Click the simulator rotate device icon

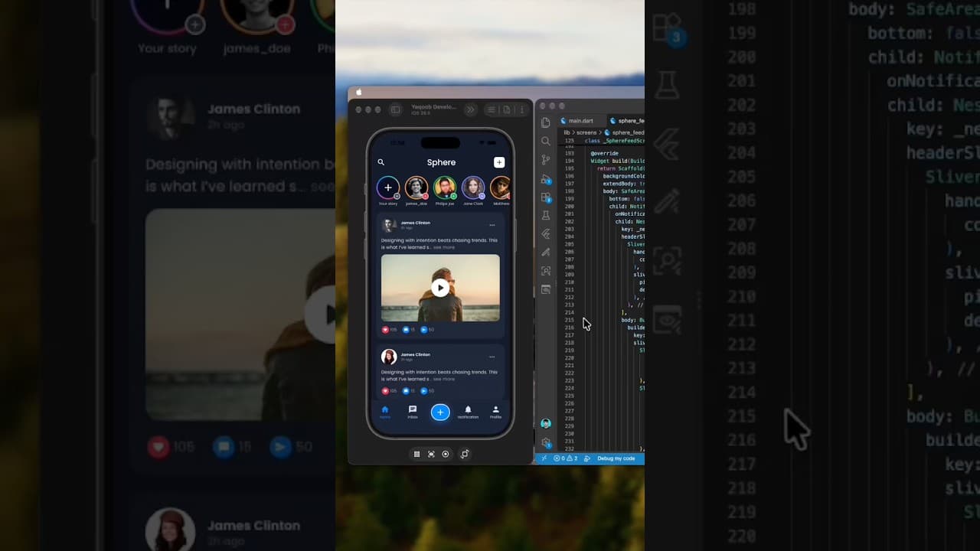(464, 454)
